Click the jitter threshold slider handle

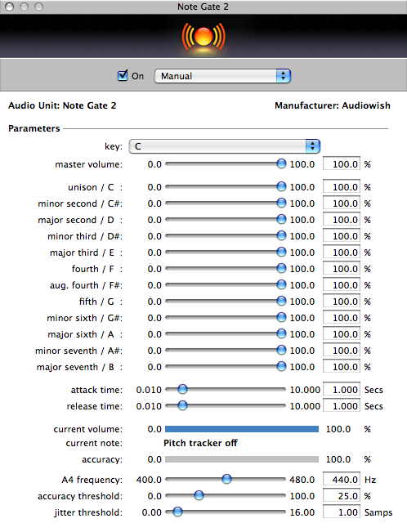click(x=177, y=512)
